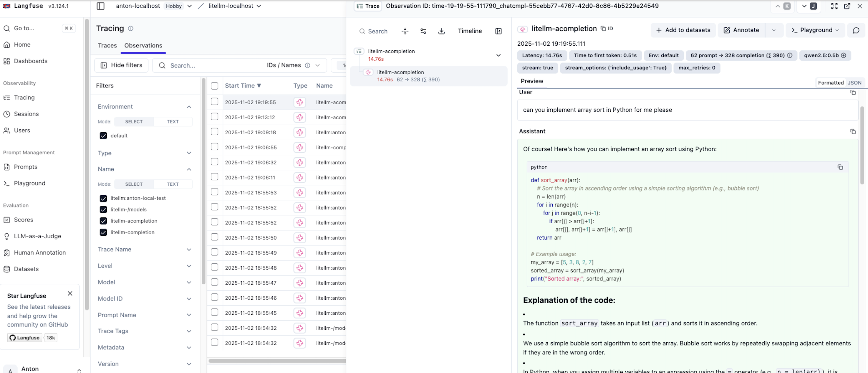Copy the Assistant message content
Viewport: 868px width, 373px height.
(852, 131)
